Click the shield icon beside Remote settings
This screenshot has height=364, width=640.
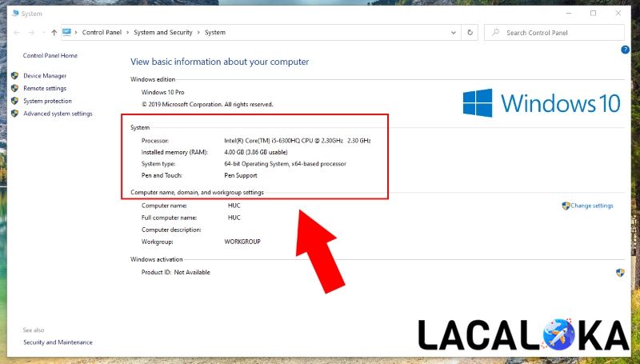pos(14,88)
